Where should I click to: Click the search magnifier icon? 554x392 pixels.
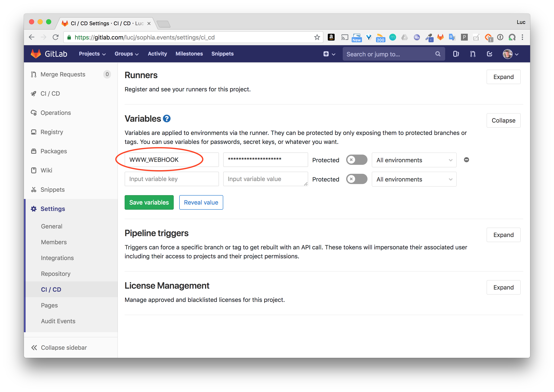(x=438, y=54)
